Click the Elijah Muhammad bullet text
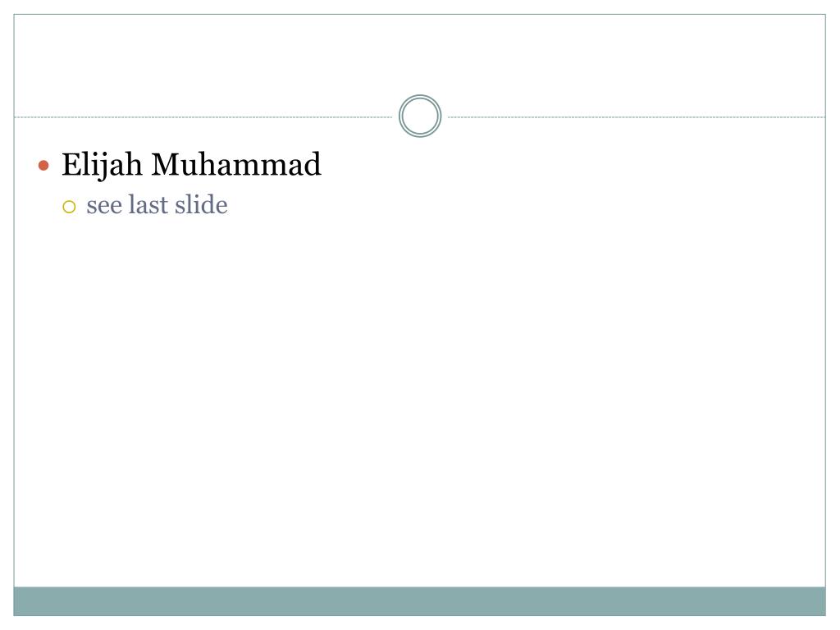The height and width of the screenshot is (630, 840). (191, 164)
